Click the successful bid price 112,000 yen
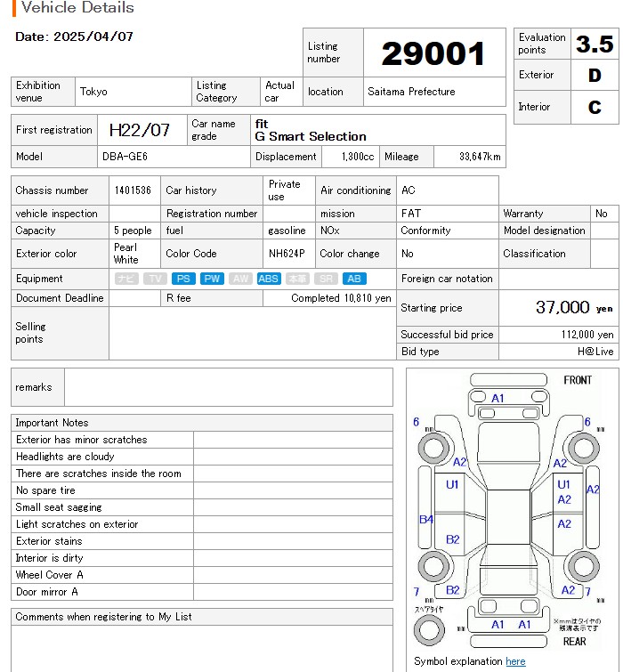Viewport: 623px width, 672px height. coord(587,335)
